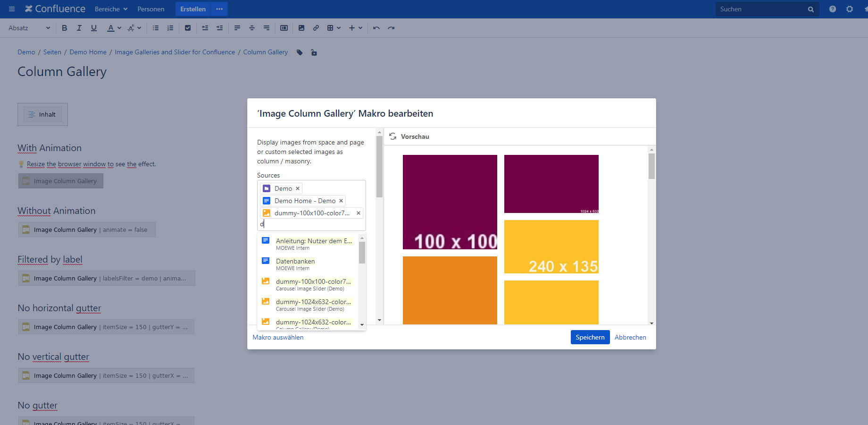
Task: Open page labels tag icon
Action: [x=300, y=52]
